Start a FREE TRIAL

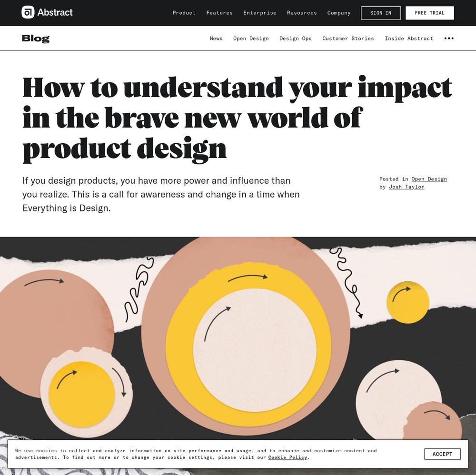click(429, 13)
